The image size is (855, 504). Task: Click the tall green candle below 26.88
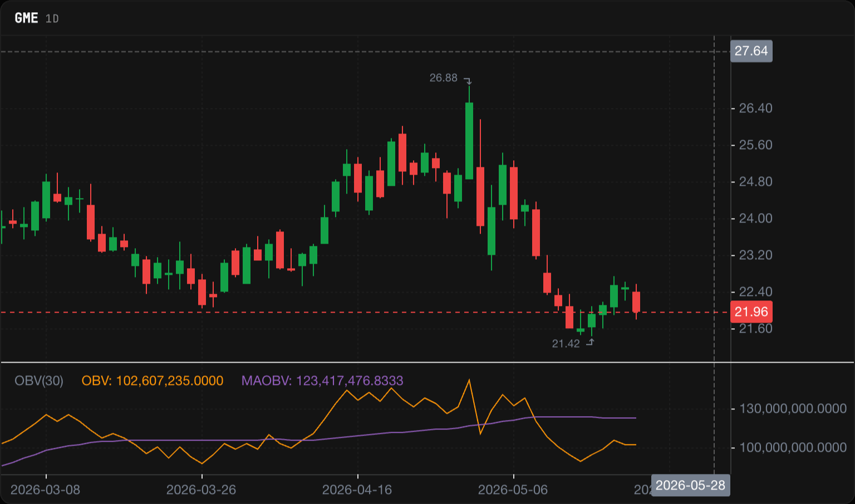pyautogui.click(x=469, y=141)
